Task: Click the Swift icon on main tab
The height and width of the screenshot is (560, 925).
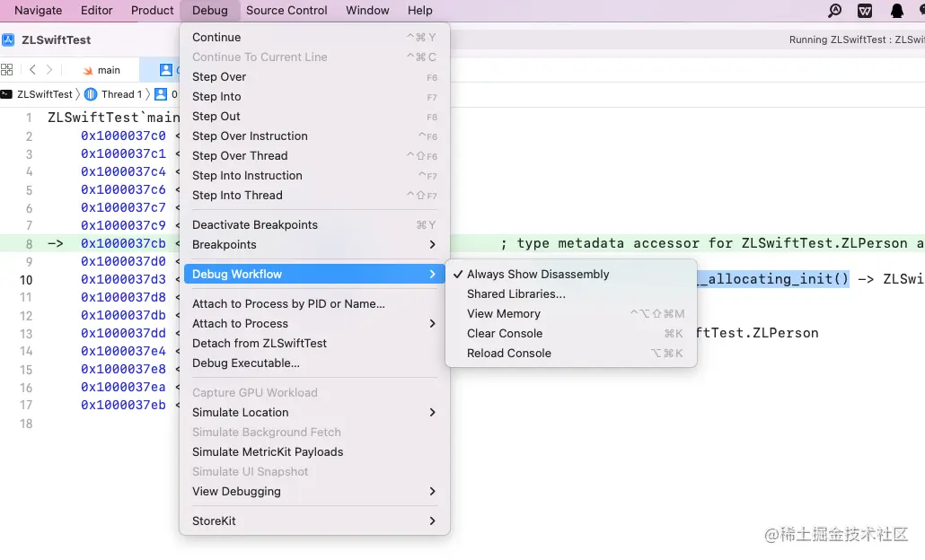Action: coord(88,70)
